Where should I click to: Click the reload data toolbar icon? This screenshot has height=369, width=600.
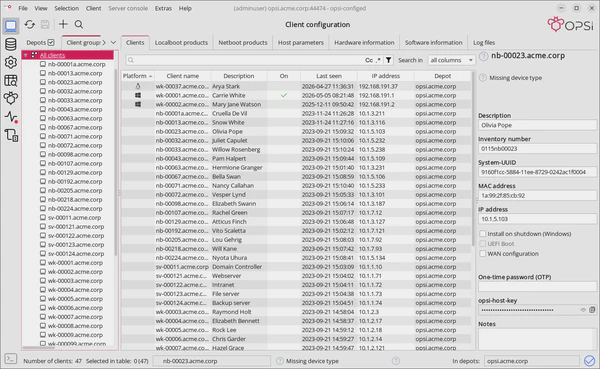point(29,24)
